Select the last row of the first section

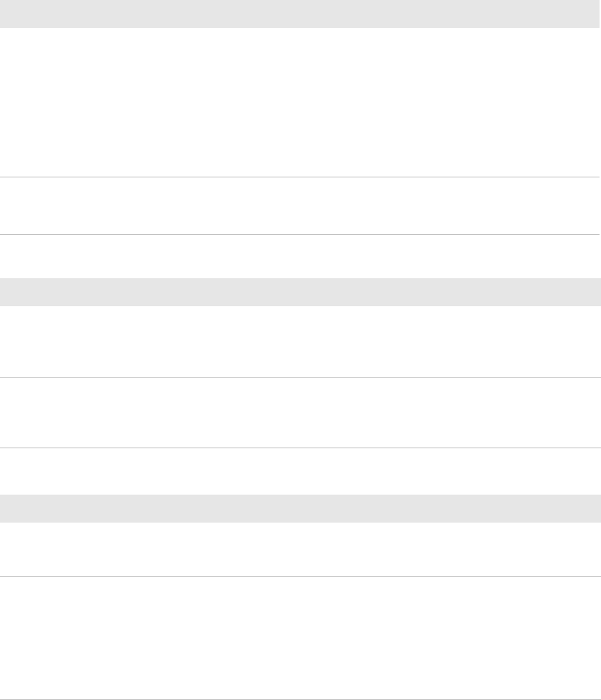[300, 256]
